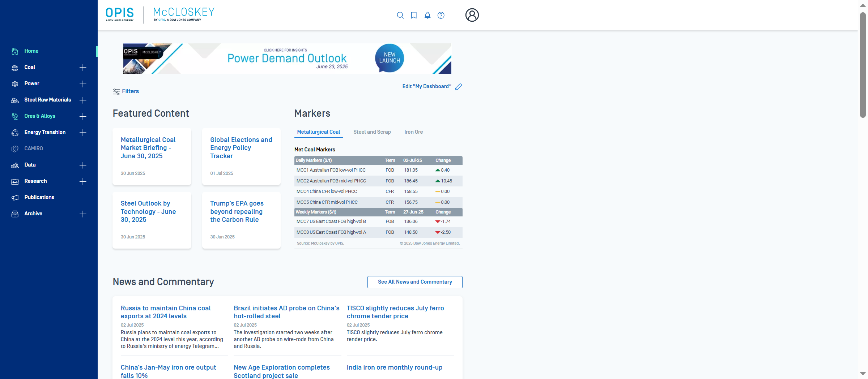The height and width of the screenshot is (379, 868).
Task: Open Steel Outlook by Technology card
Action: point(152,220)
